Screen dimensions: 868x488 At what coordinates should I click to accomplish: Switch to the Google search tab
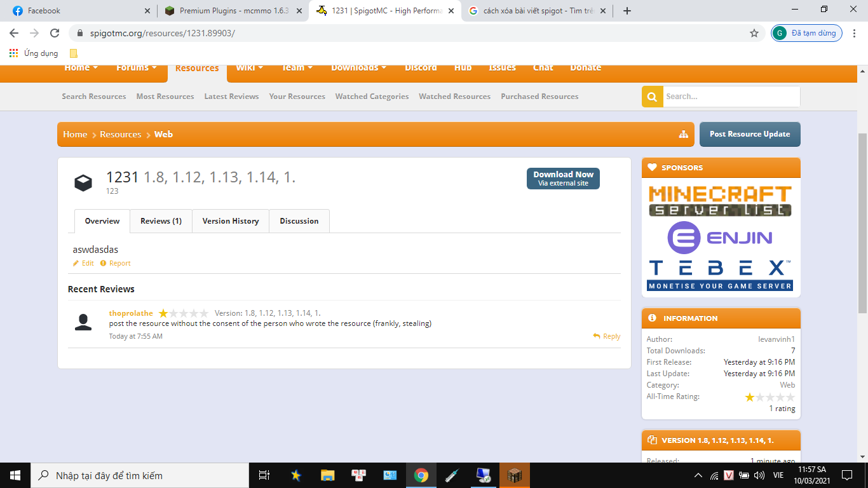point(537,11)
